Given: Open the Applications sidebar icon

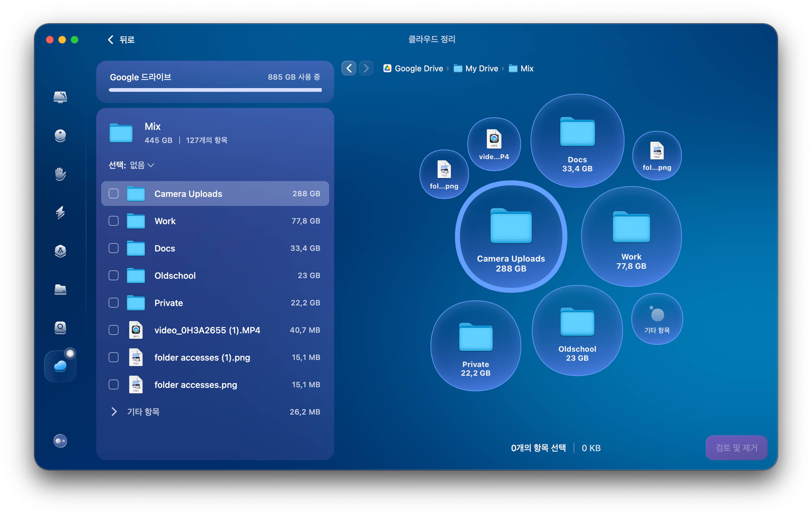Looking at the screenshot, I should pyautogui.click(x=60, y=251).
